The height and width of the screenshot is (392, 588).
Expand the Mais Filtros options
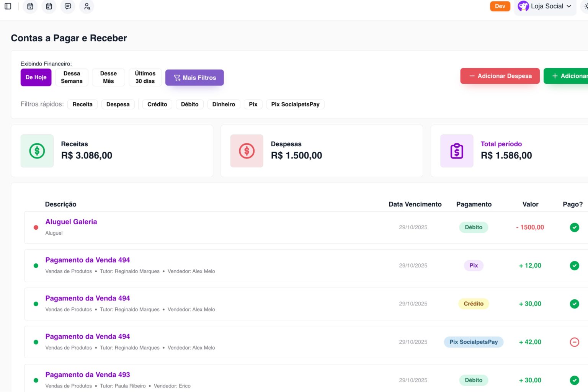coord(194,78)
